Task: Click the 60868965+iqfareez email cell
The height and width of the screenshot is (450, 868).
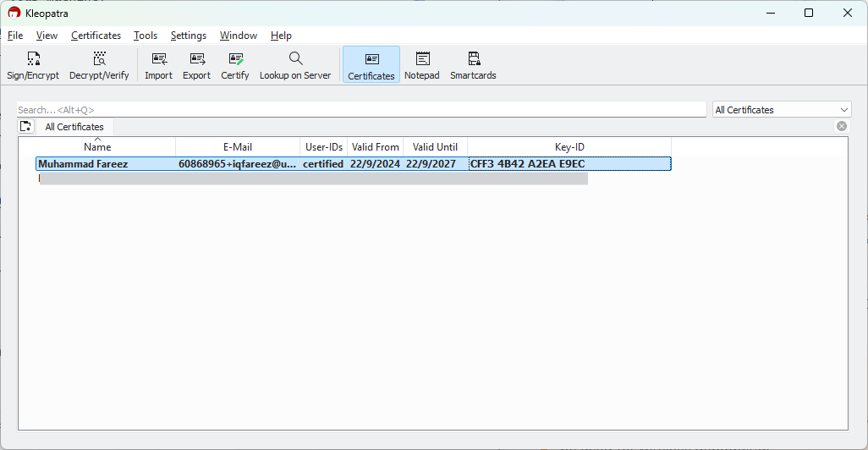Action: tap(238, 164)
